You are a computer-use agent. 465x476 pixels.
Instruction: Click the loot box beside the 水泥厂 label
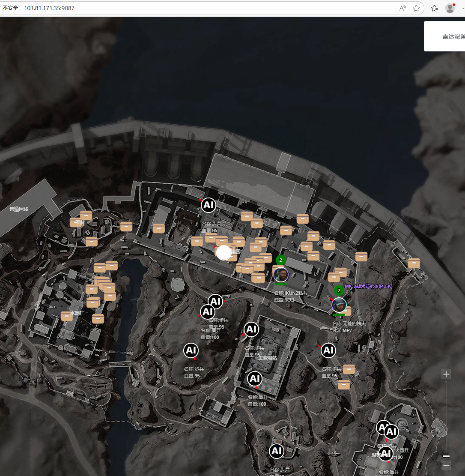[67, 316]
